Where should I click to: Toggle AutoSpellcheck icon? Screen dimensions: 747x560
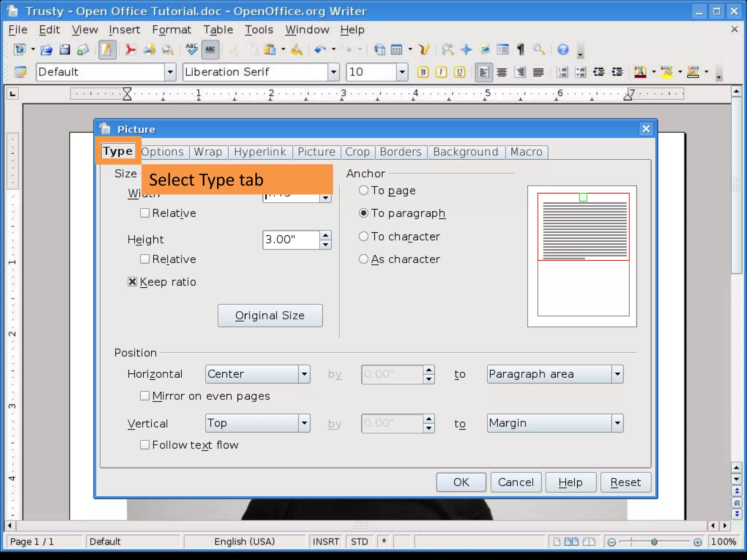tap(210, 49)
